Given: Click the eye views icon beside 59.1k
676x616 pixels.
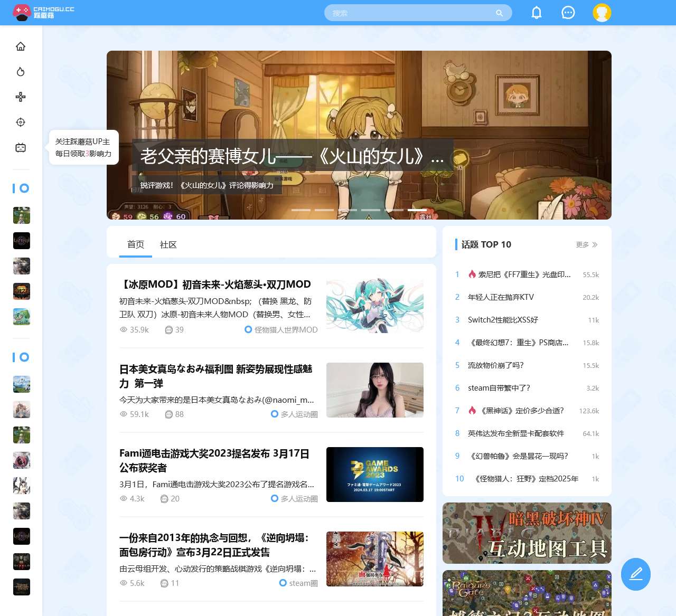Looking at the screenshot, I should point(124,414).
